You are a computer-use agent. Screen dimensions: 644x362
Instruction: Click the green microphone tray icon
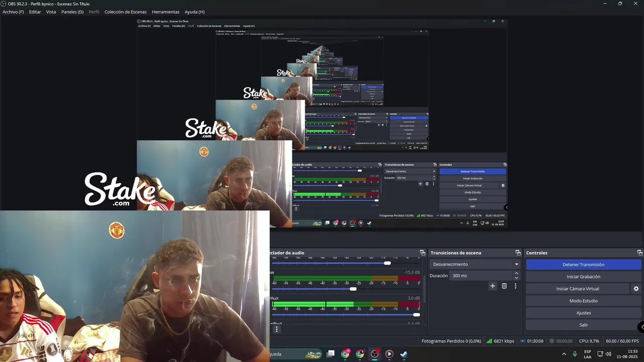[575, 354]
